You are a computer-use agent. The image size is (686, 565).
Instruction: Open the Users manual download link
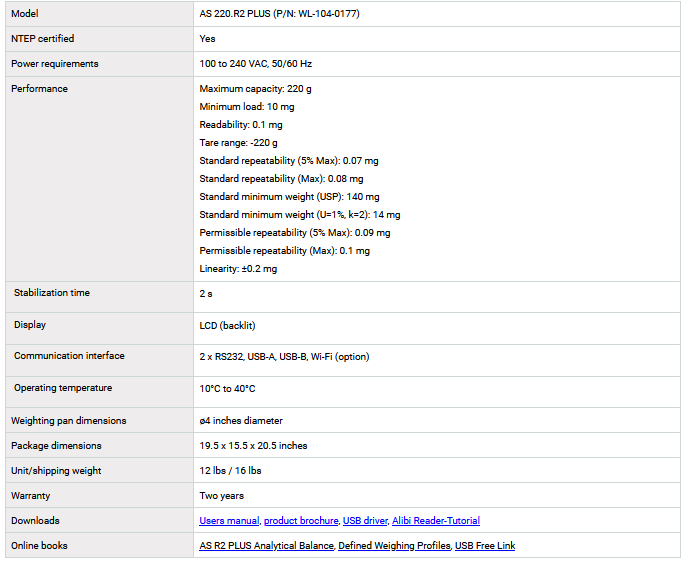(x=229, y=521)
